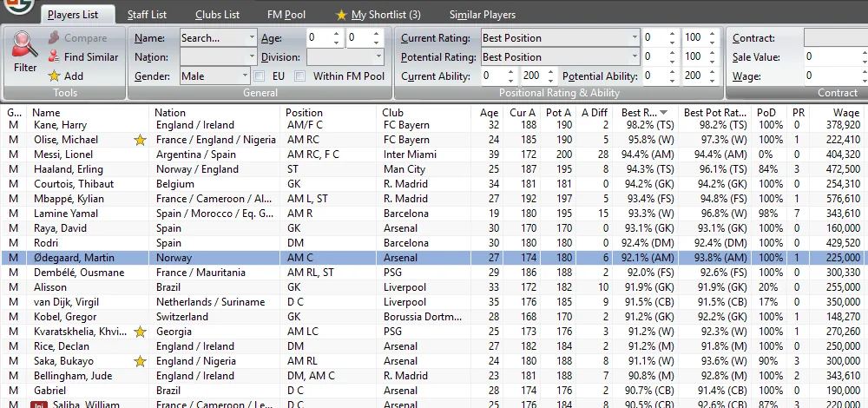Select the Rice, Declan row
Image resolution: width=868 pixels, height=408 pixels.
click(434, 346)
